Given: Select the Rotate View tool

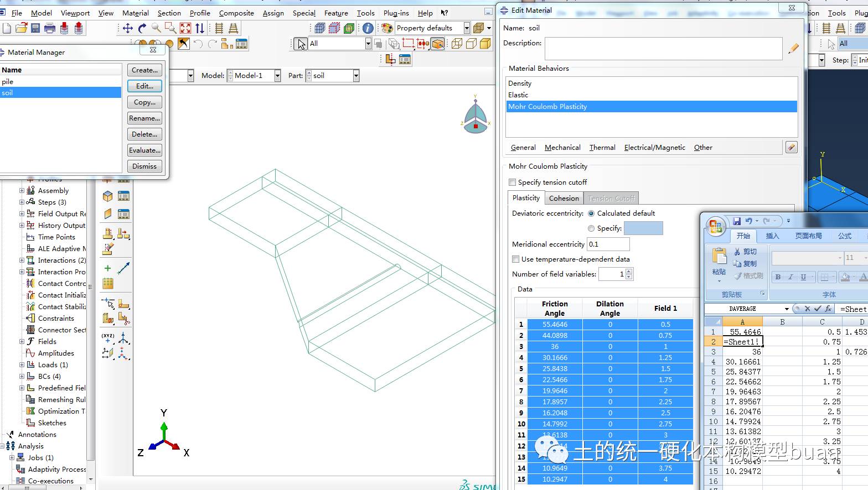Looking at the screenshot, I should pos(142,28).
